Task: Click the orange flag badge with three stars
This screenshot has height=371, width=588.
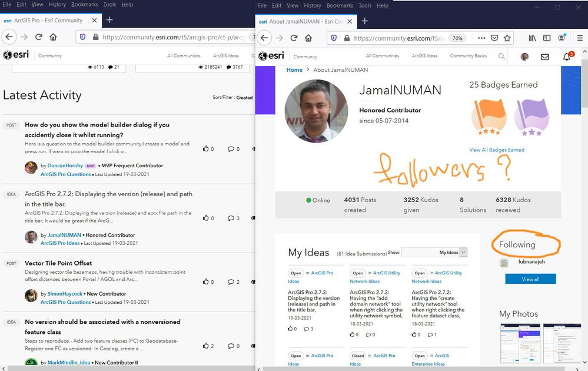Action: [489, 117]
